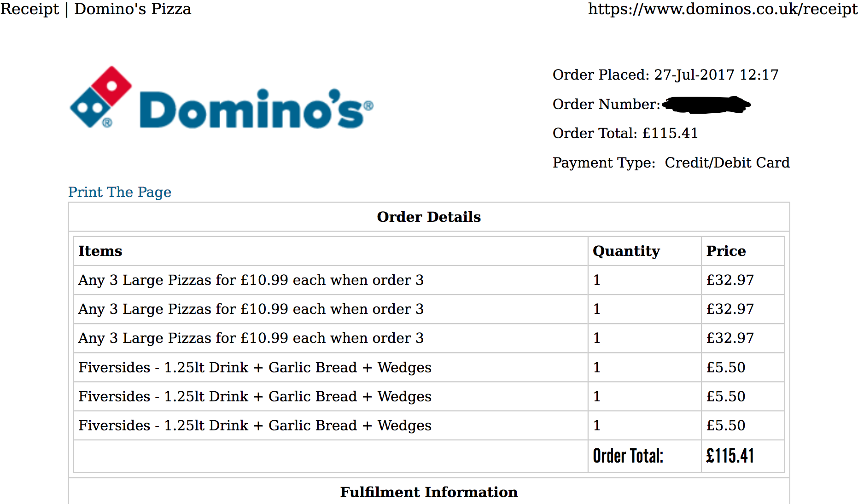This screenshot has width=858, height=504.
Task: Click the bold £115.41 total amount in the table
Action: [x=730, y=456]
